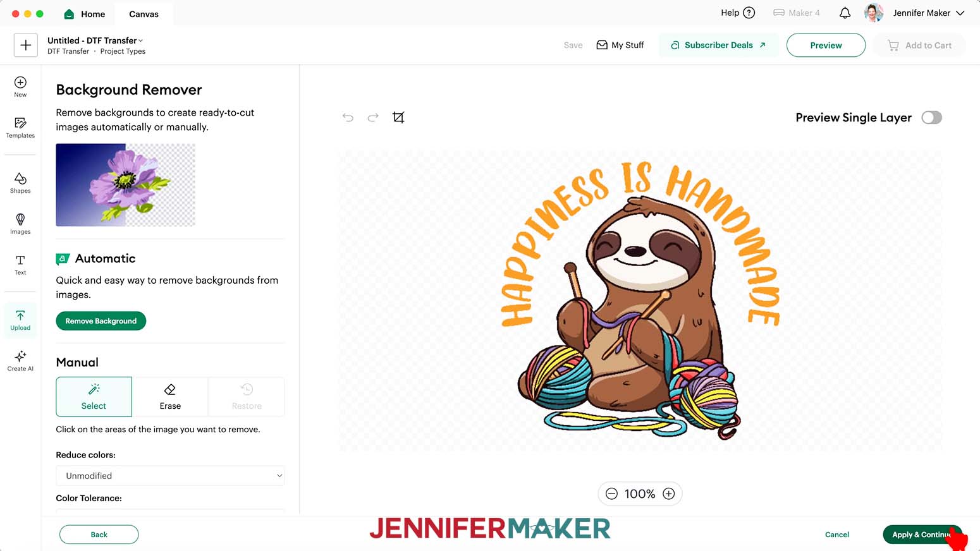Click Subscriber Deals
980x551 pixels.
[x=718, y=45]
